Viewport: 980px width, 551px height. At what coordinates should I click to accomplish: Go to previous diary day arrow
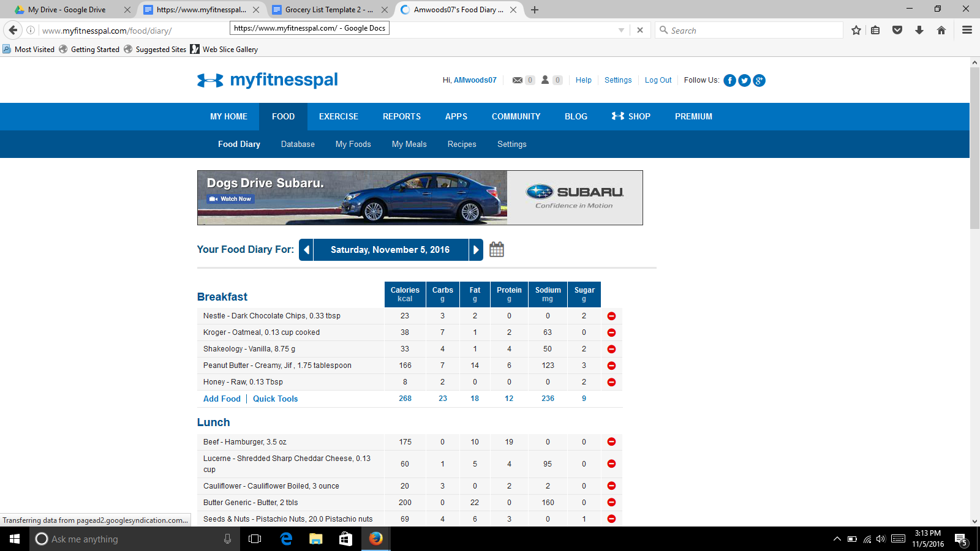[x=306, y=250]
